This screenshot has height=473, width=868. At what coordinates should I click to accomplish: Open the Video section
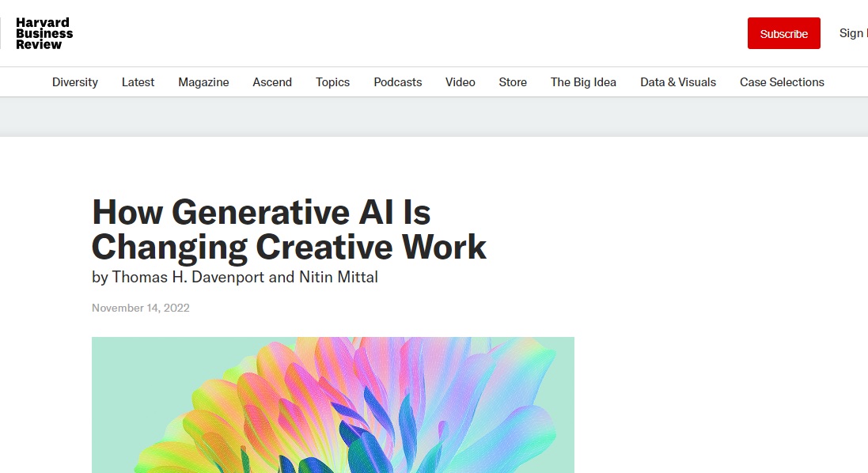461,82
